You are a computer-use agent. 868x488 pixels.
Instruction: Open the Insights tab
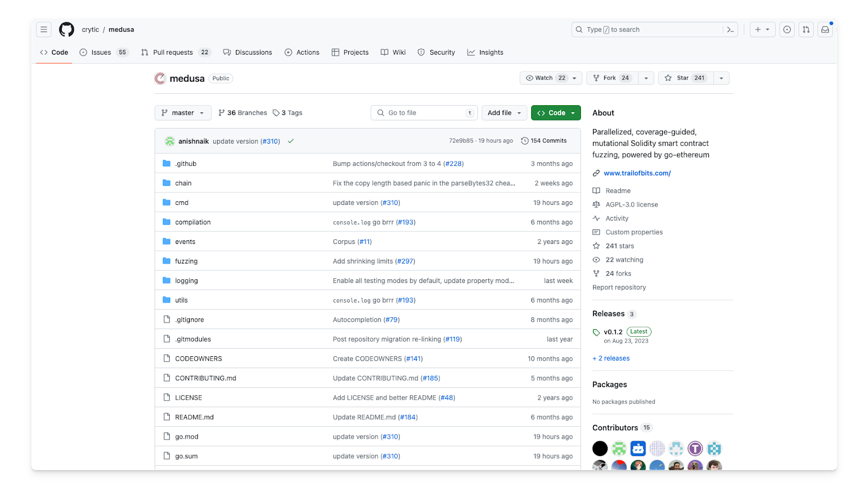coord(484,52)
